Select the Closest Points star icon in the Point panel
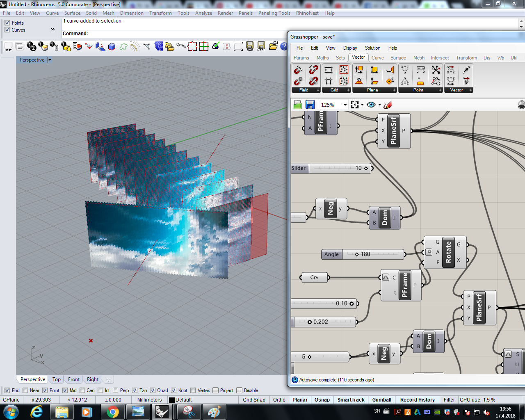Image resolution: width=525 pixels, height=420 pixels. click(436, 70)
